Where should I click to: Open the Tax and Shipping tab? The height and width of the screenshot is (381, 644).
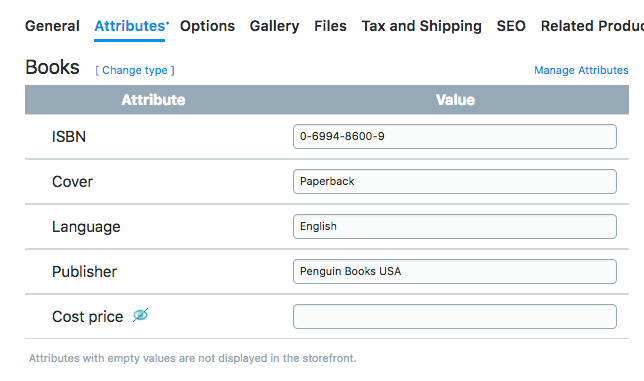point(421,26)
